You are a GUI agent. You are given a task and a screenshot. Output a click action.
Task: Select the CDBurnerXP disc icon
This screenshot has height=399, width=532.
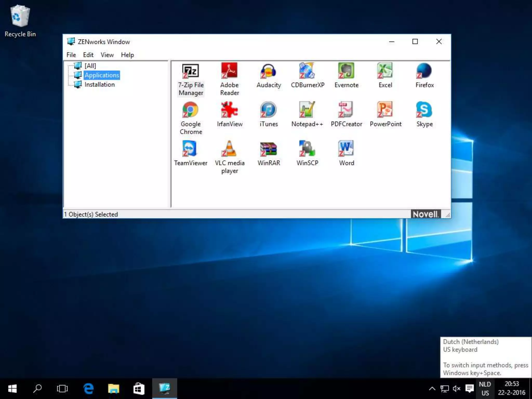307,71
